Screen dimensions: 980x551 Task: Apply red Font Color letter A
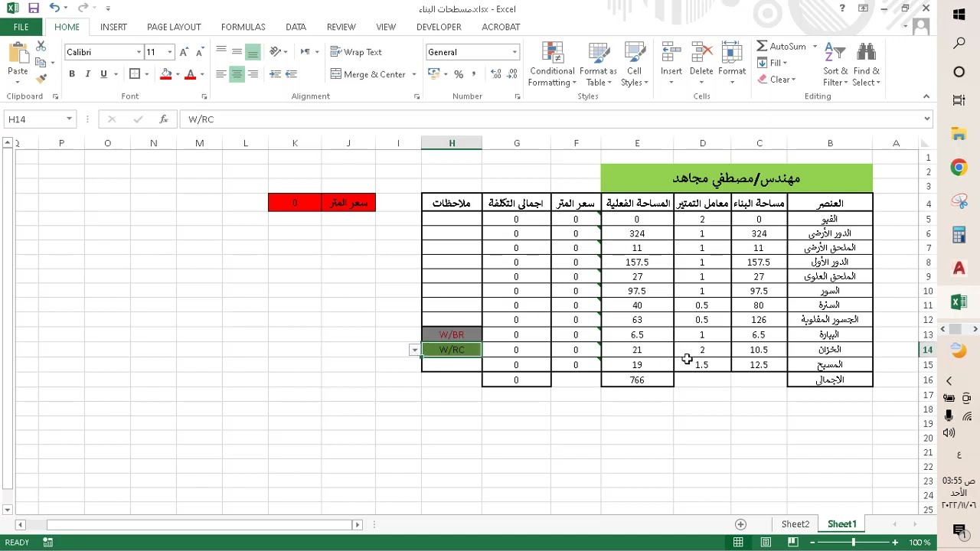point(191,74)
